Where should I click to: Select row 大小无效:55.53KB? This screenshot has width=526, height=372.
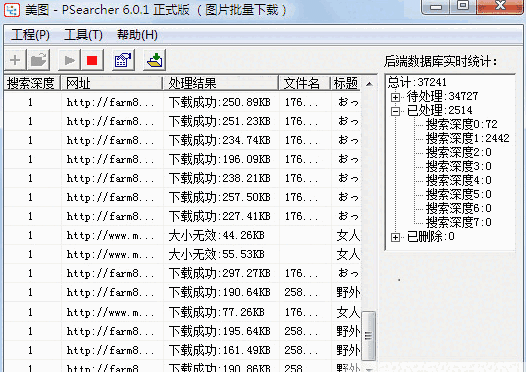183,255
